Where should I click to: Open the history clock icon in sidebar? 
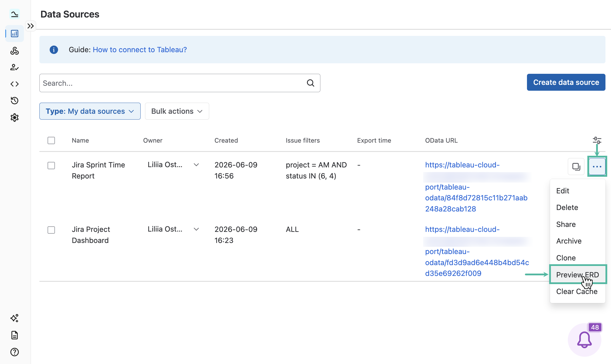click(15, 101)
